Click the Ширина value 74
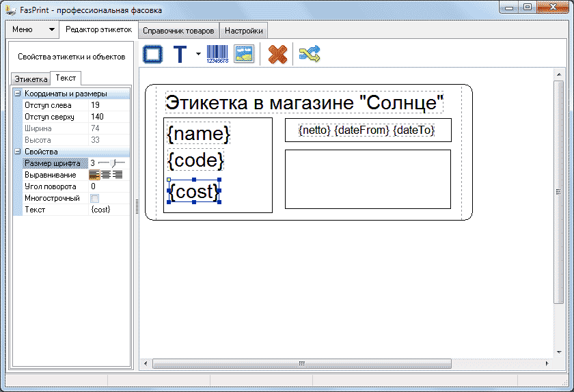The width and height of the screenshot is (574, 392). click(109, 128)
